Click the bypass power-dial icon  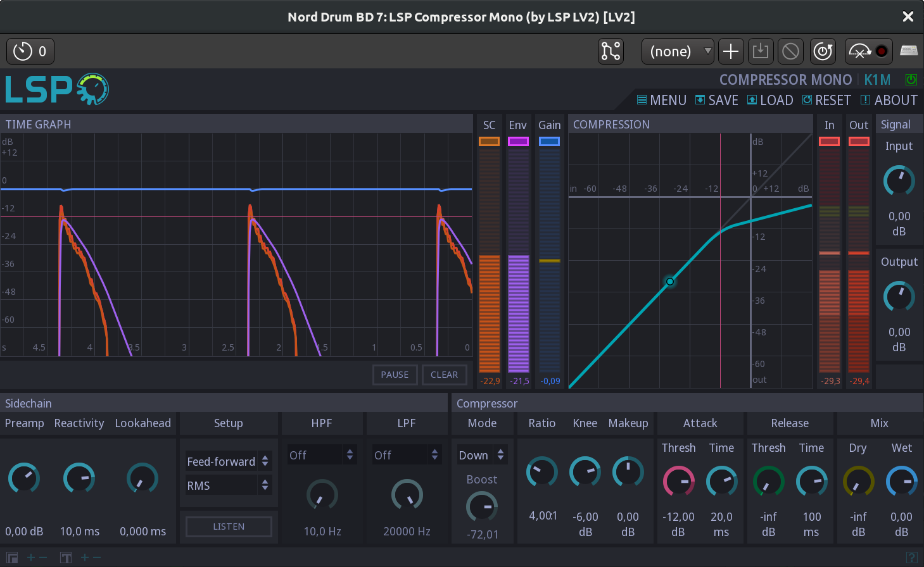823,51
